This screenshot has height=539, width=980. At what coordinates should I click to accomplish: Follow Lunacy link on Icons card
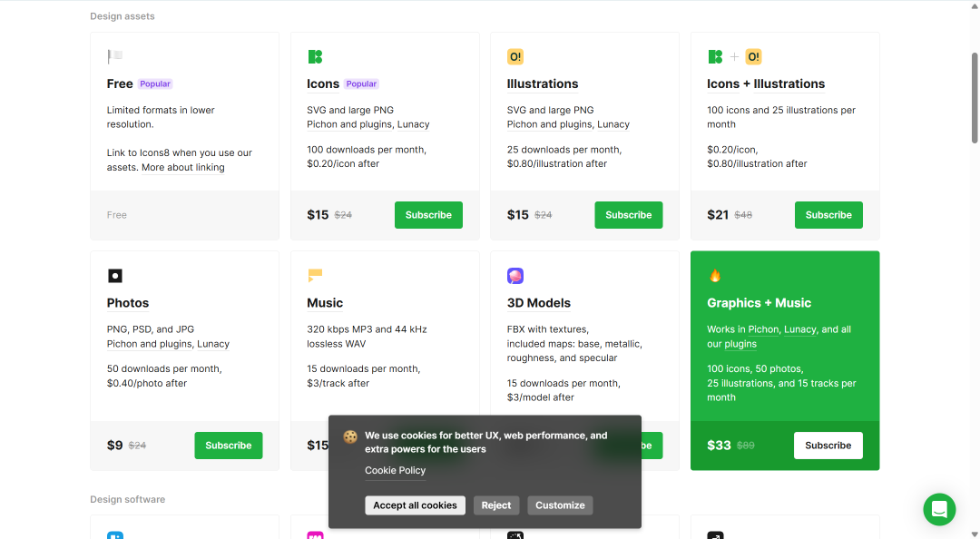click(x=413, y=124)
